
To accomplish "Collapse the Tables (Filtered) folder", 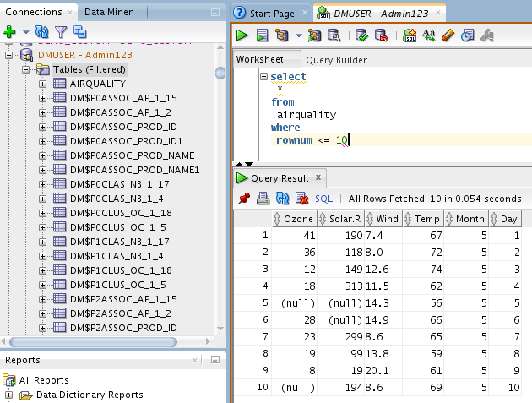I will pos(26,69).
